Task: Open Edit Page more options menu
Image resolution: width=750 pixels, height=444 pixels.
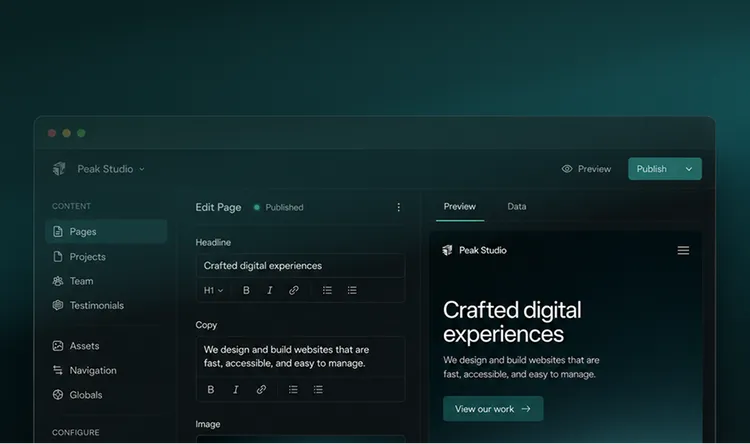Action: click(398, 207)
